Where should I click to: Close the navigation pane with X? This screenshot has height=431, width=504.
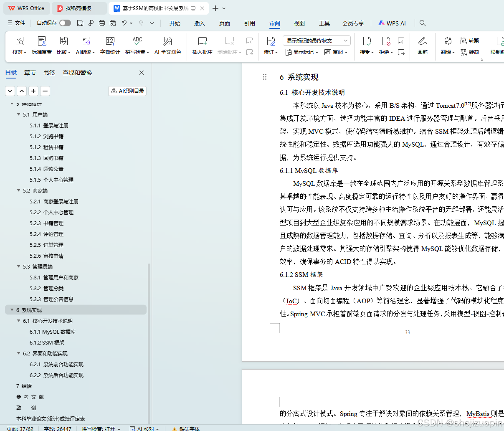pyautogui.click(x=142, y=73)
